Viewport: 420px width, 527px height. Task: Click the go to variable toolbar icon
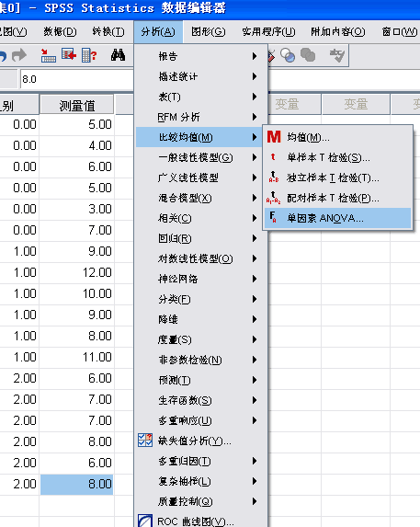tap(69, 55)
